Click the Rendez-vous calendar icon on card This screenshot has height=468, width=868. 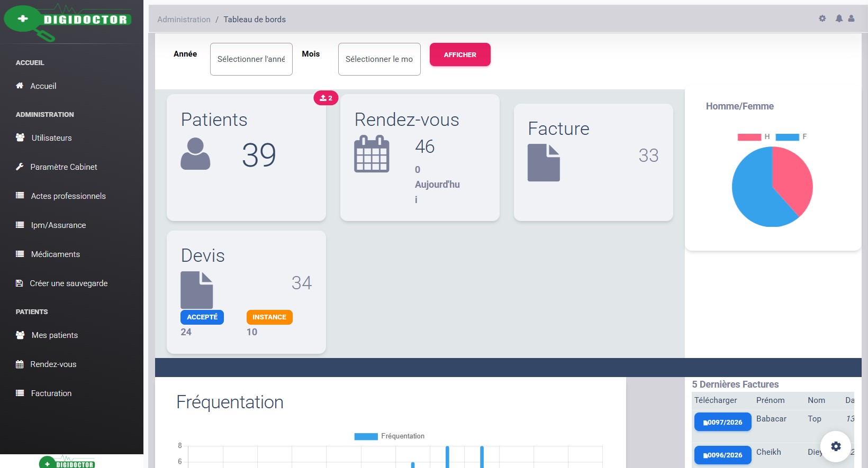372,154
